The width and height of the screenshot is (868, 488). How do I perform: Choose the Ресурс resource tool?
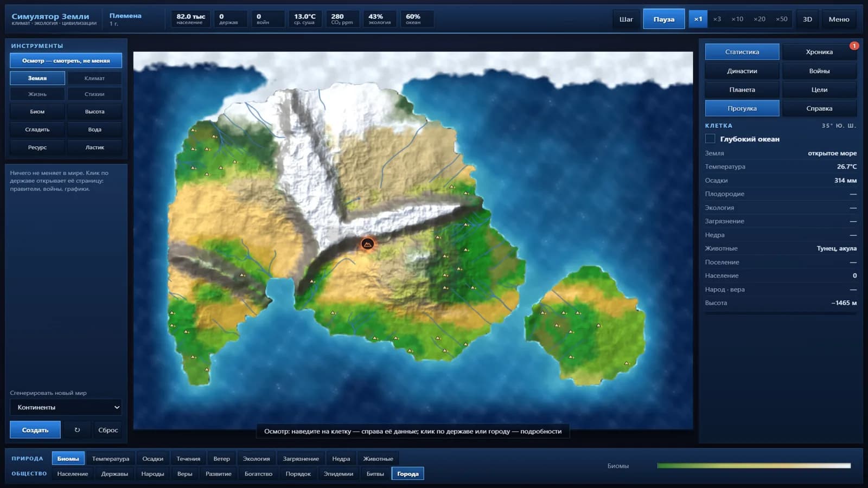coord(37,147)
